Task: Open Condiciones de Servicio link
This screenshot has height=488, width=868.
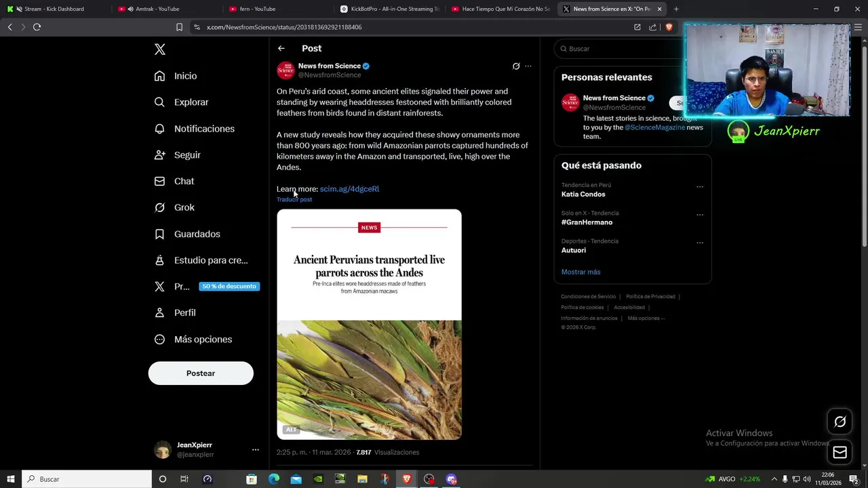Action: coord(588,297)
